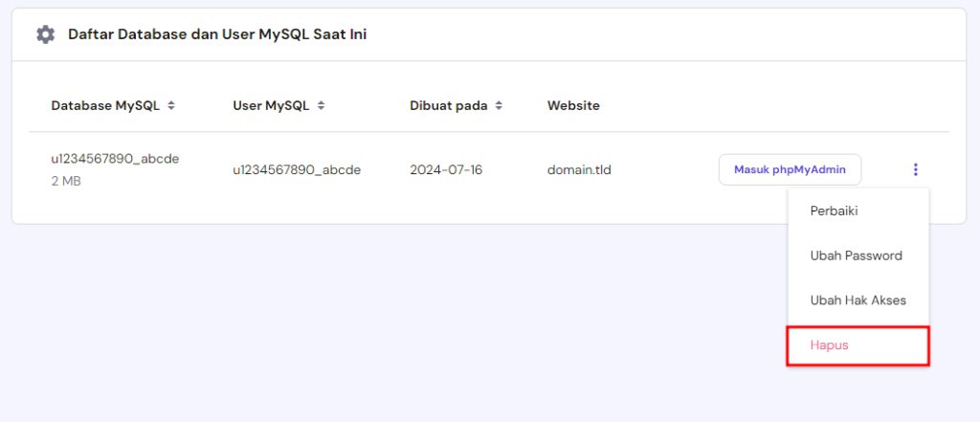Click the Dibuat pada column header label

coord(450,105)
